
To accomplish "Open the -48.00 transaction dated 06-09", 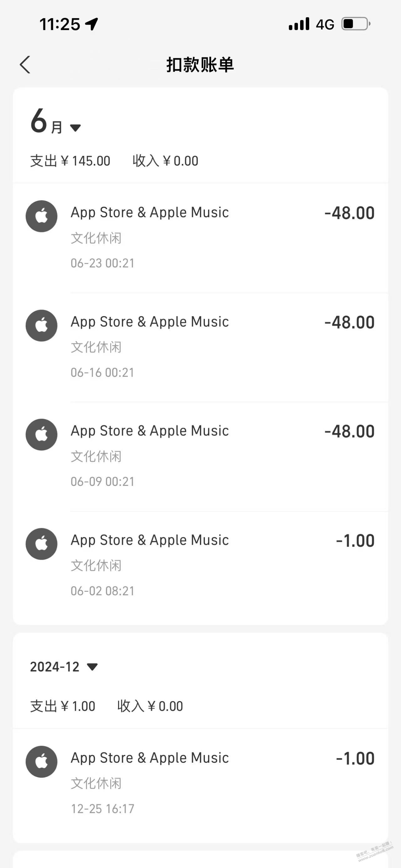I will [x=200, y=457].
